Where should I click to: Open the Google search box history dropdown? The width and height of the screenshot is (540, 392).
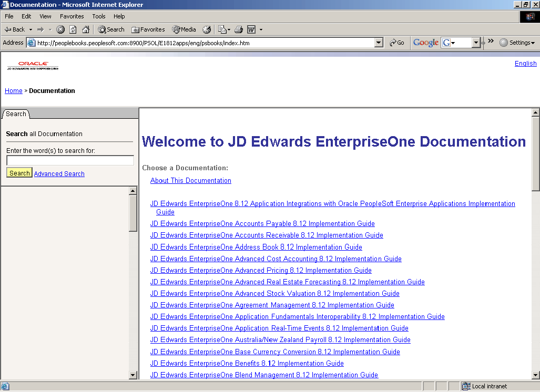click(x=476, y=43)
